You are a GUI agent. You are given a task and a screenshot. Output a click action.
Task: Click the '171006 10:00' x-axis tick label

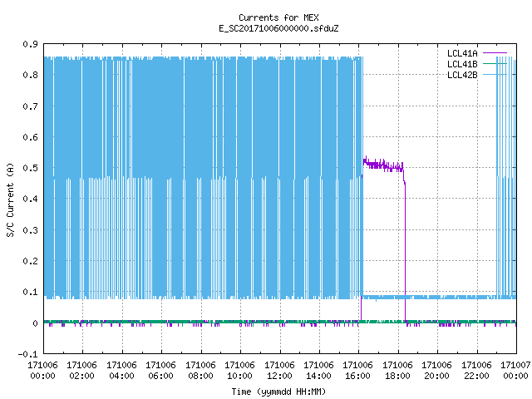click(x=239, y=371)
